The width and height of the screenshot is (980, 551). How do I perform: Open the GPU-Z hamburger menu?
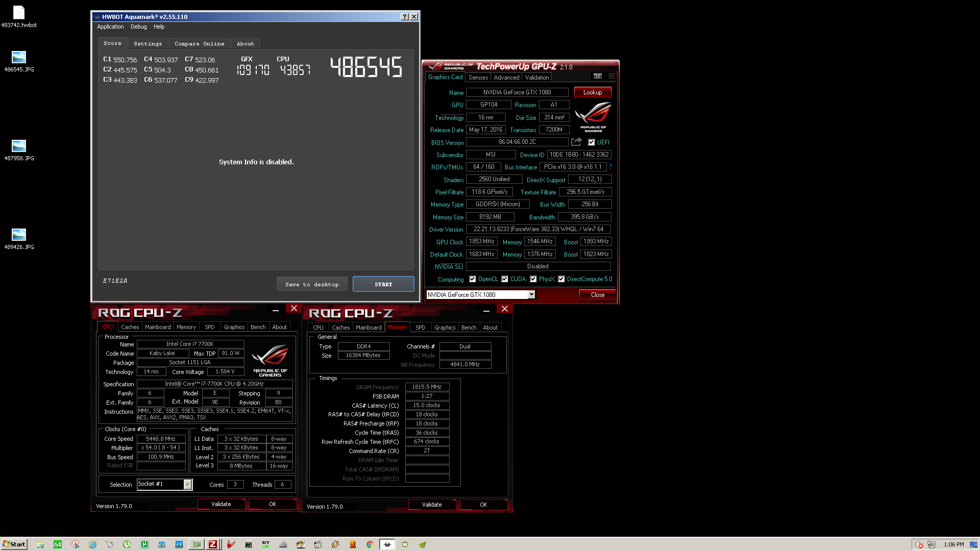611,76
